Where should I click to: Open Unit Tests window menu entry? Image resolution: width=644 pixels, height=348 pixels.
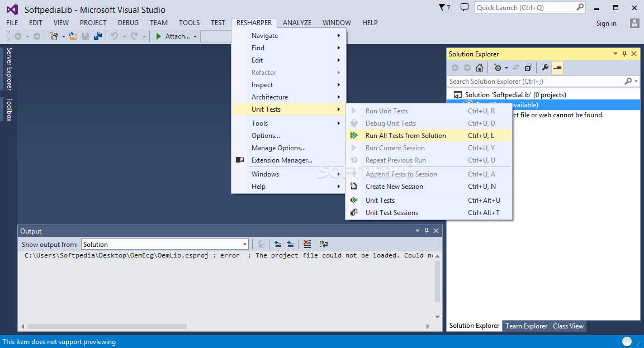pos(429,201)
